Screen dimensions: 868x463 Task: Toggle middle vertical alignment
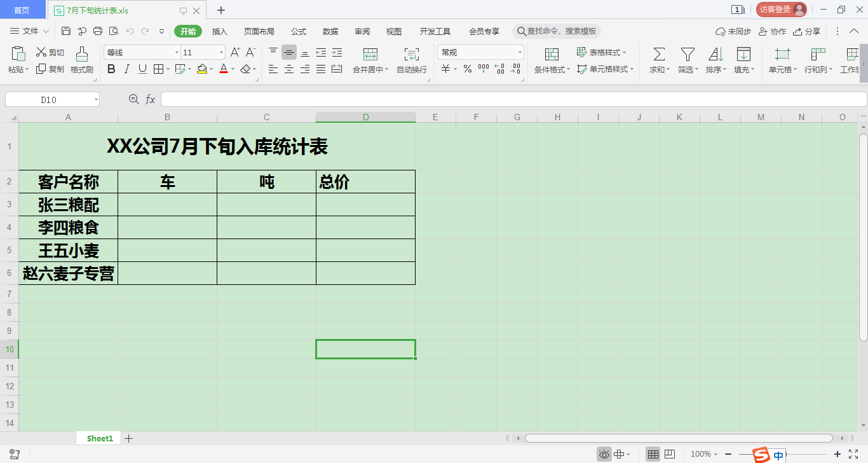(289, 52)
